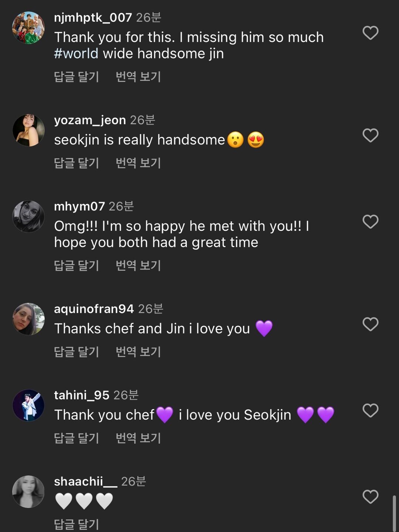Click the comments scrollbar thumb
This screenshot has width=399, height=532.
394,513
